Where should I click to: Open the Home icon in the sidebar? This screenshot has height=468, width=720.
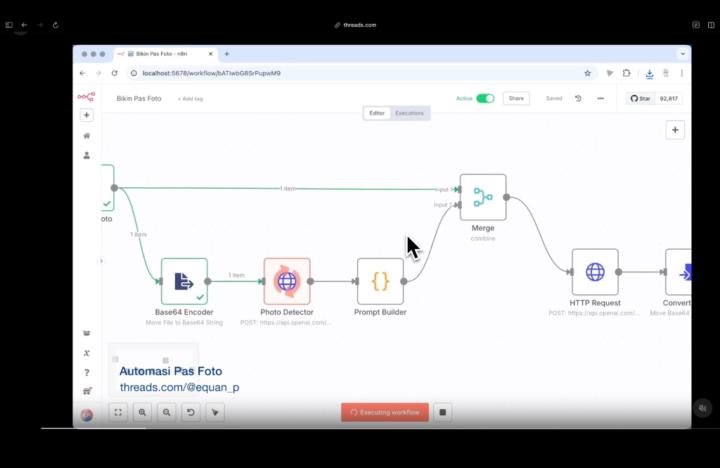click(x=87, y=136)
